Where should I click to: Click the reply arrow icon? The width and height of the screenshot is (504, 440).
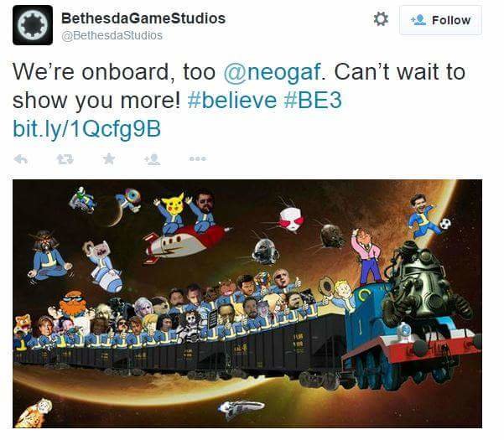[x=21, y=159]
